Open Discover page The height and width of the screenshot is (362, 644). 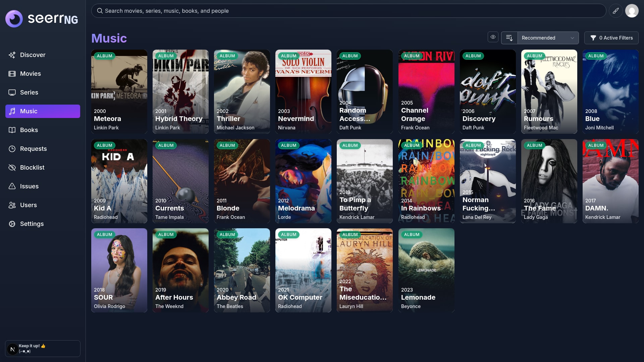(43, 55)
